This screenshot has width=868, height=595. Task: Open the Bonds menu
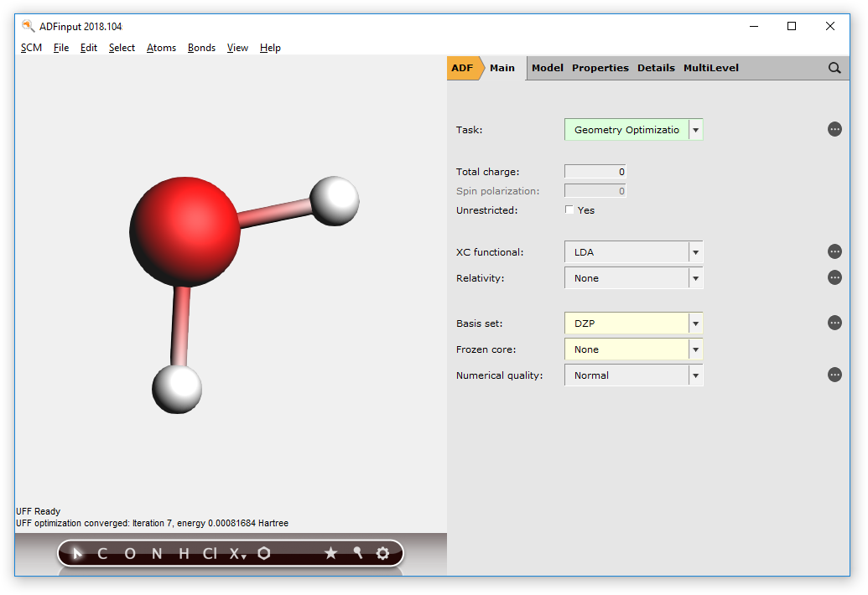click(201, 48)
